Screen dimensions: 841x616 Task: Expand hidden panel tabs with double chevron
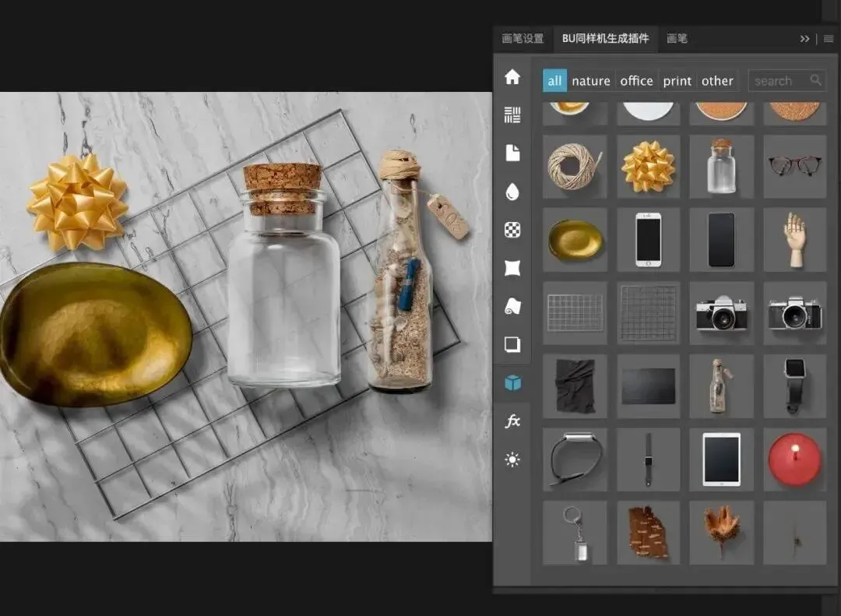(804, 39)
